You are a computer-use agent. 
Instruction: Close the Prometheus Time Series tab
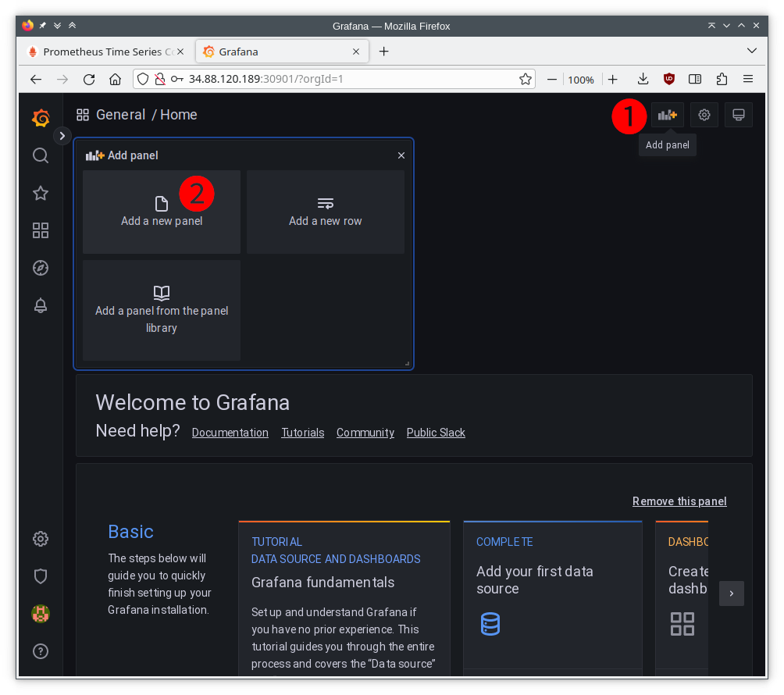[180, 52]
